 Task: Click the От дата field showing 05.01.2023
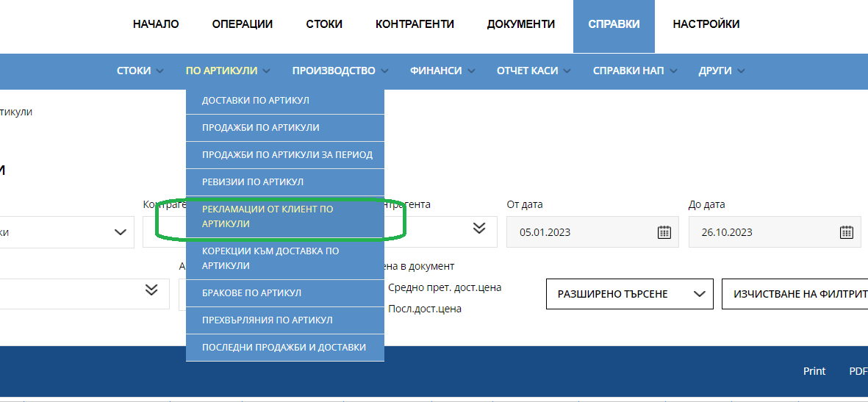592,232
